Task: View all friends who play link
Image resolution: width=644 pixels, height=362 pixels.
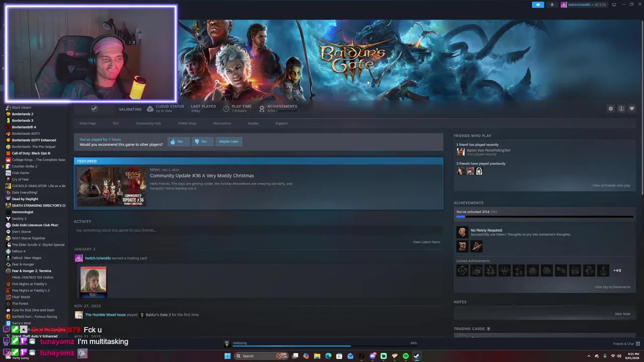Action: [611, 186]
